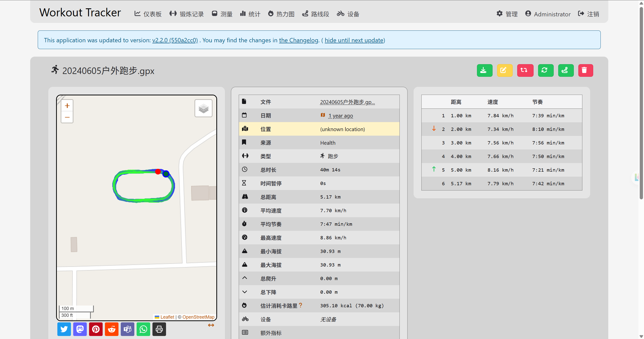Click the 20240605户外跑步.gp... file link
Image resolution: width=644 pixels, height=339 pixels.
347,102
